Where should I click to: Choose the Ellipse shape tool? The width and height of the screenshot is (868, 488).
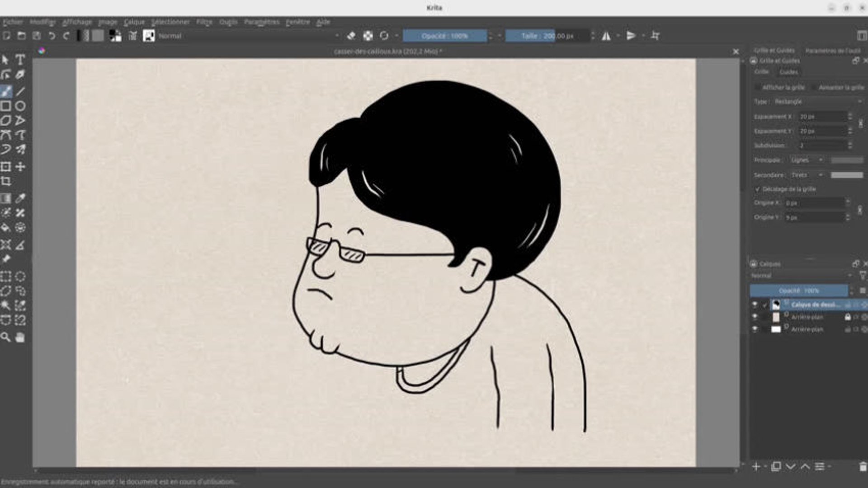[x=20, y=106]
